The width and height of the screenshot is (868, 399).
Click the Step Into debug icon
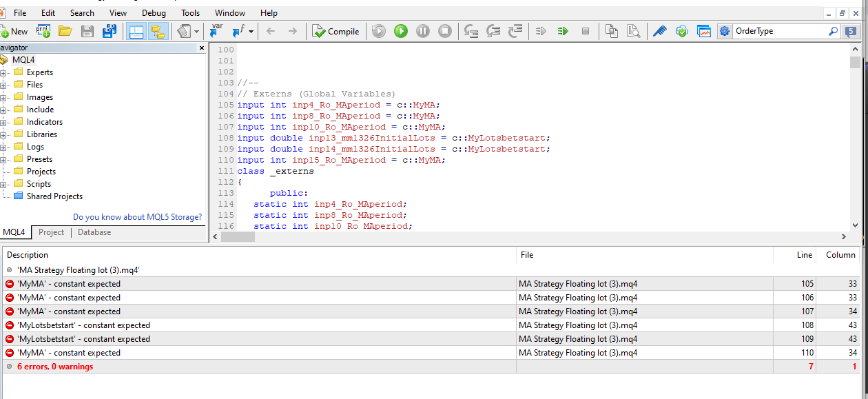click(x=471, y=31)
